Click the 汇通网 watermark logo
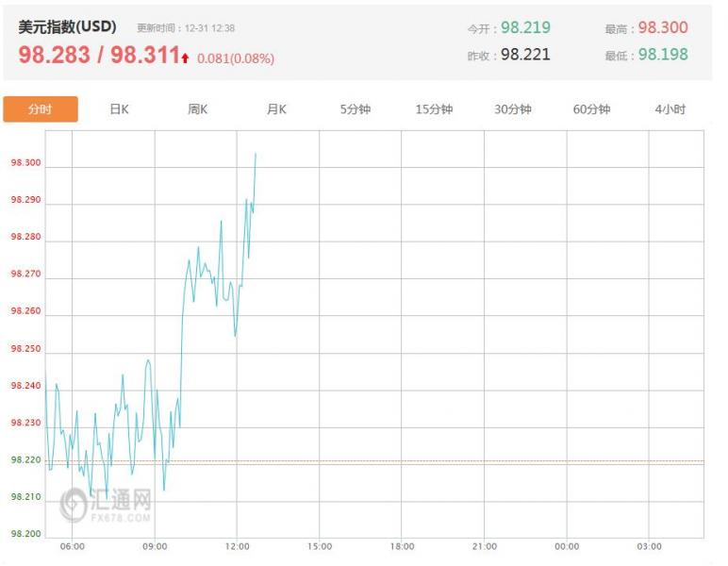The width and height of the screenshot is (728, 566). click(x=106, y=503)
